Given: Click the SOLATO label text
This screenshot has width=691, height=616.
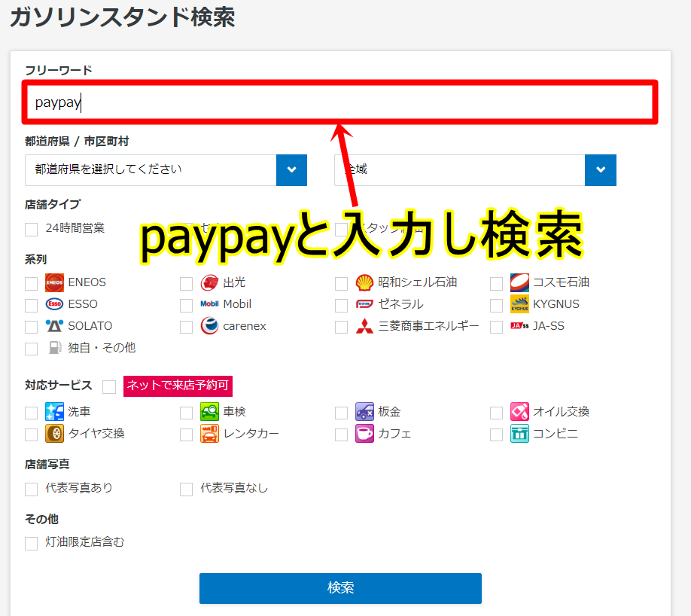Looking at the screenshot, I should tap(90, 326).
